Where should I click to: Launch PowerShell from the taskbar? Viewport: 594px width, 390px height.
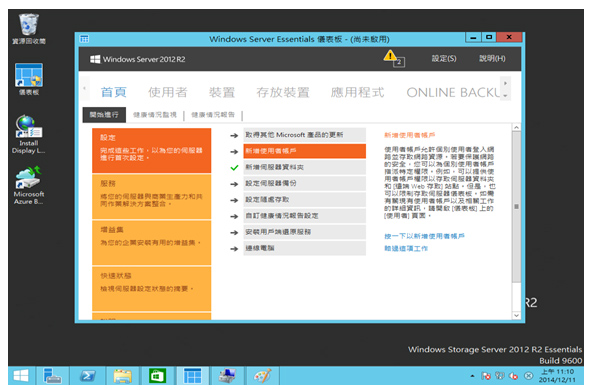pos(88,376)
